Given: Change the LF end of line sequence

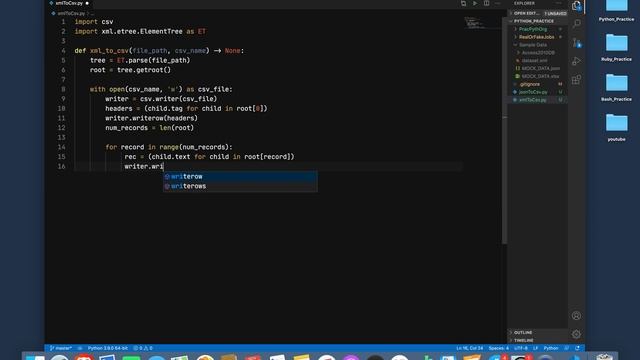Looking at the screenshot, I should tap(536, 348).
